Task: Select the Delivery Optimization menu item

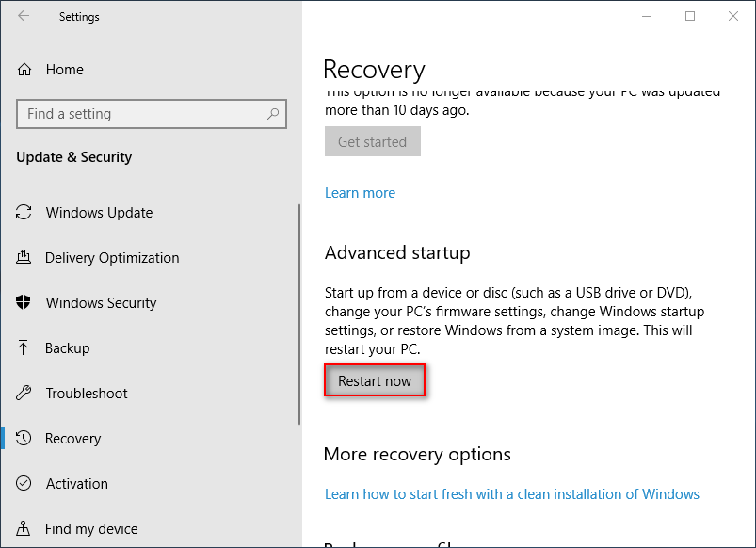Action: point(112,258)
